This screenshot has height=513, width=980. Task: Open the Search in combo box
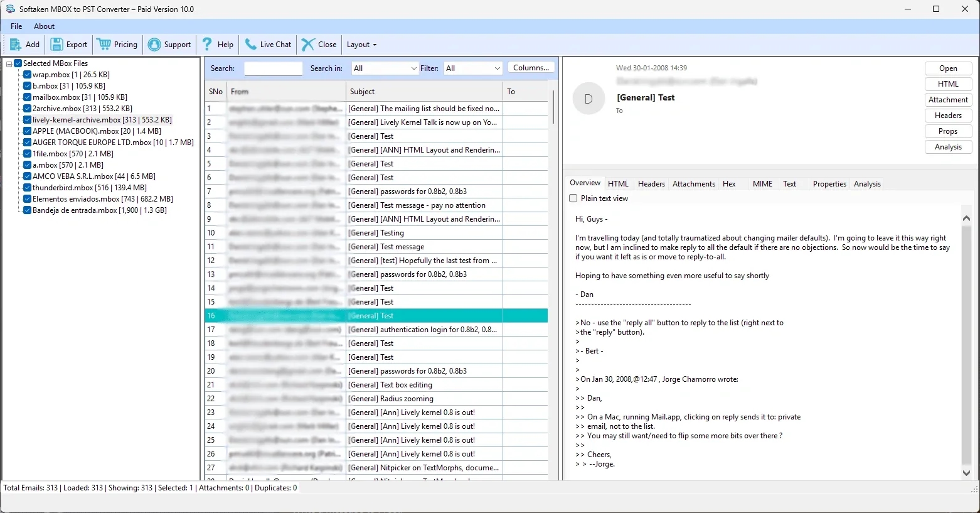click(x=385, y=68)
